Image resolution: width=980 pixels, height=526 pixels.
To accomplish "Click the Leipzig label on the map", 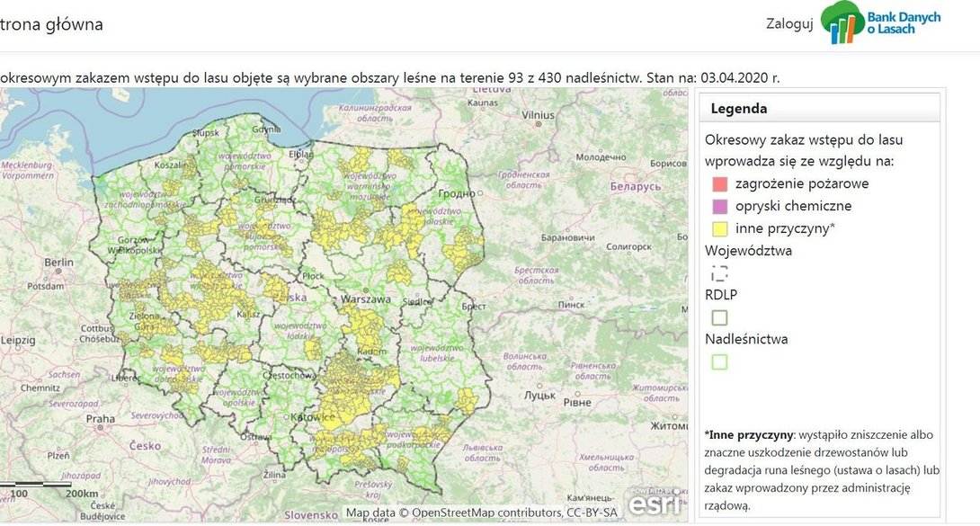I will pyautogui.click(x=17, y=341).
